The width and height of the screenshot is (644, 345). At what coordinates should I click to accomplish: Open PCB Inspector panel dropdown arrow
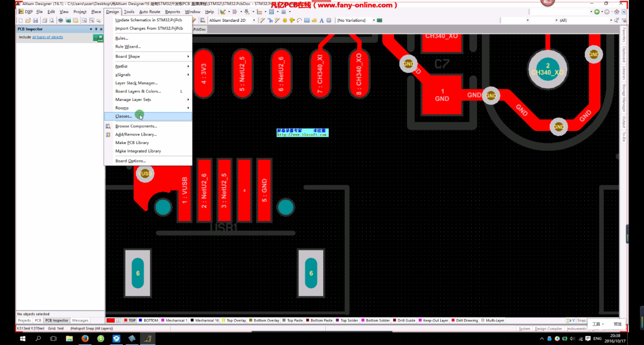point(91,29)
